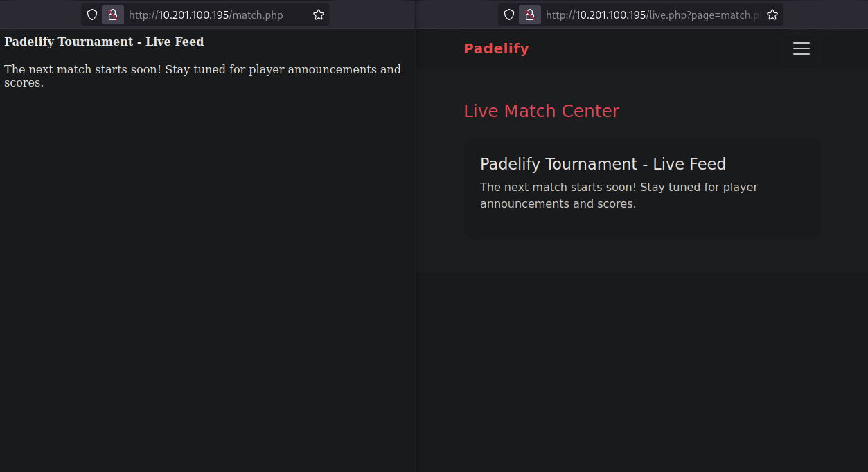Screen dimensions: 868x472
Task: Click bold Live Feed heading on match.php
Action: click(x=104, y=42)
